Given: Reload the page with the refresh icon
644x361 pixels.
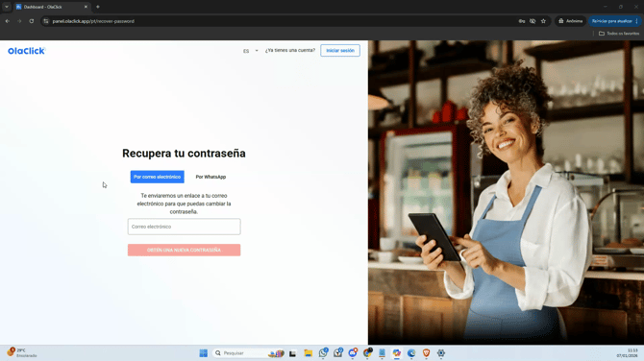Looking at the screenshot, I should (31, 21).
